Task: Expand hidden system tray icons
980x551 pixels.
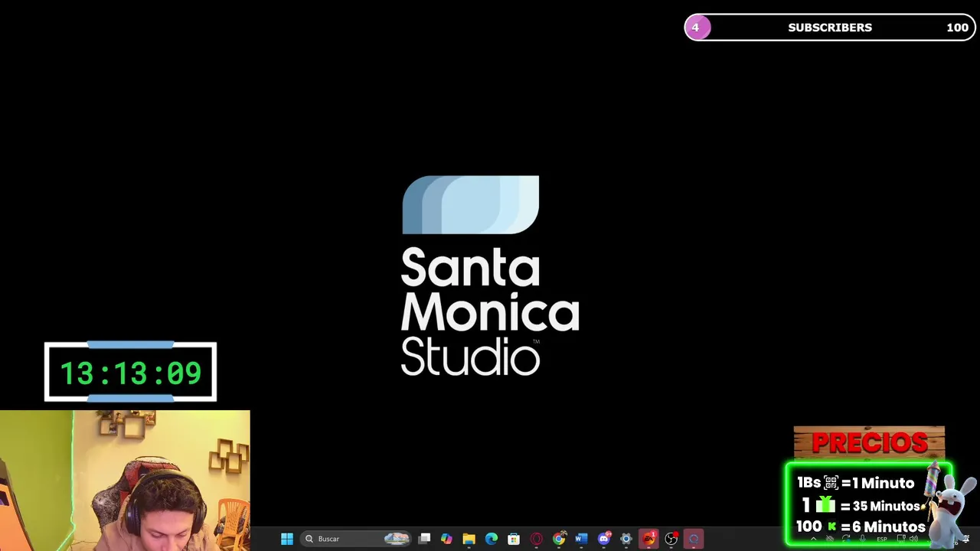Action: click(814, 539)
